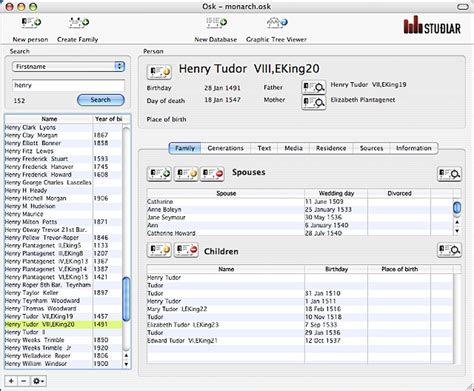This screenshot has height=391, width=474.
Task: Click the name list scrollbar thumb
Action: 126,299
